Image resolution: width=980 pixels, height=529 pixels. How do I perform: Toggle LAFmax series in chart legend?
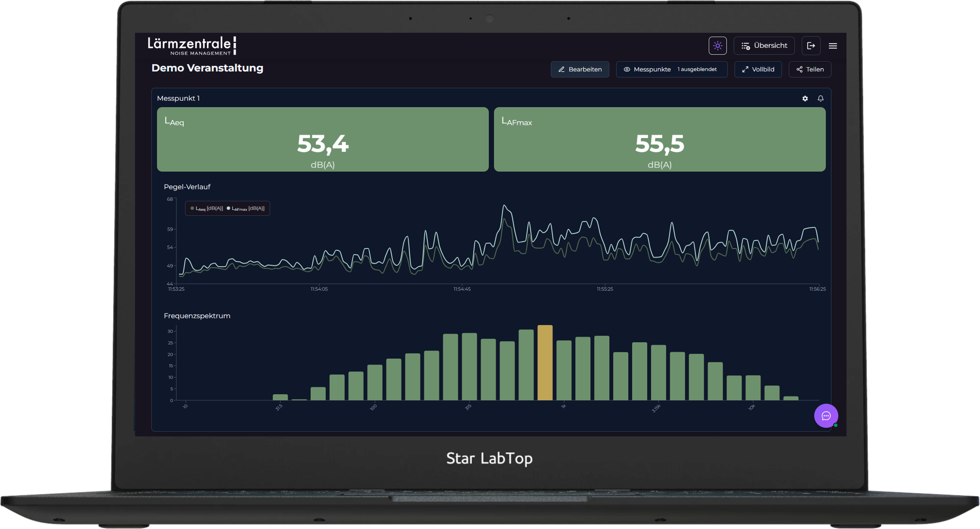coord(245,208)
